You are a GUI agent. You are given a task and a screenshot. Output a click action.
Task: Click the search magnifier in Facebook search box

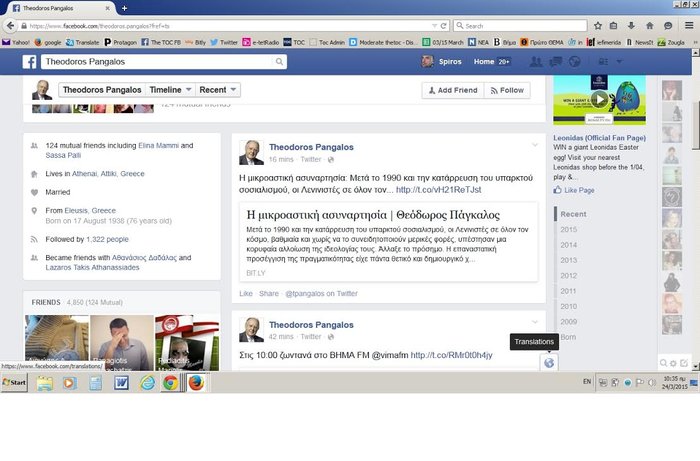tap(279, 62)
